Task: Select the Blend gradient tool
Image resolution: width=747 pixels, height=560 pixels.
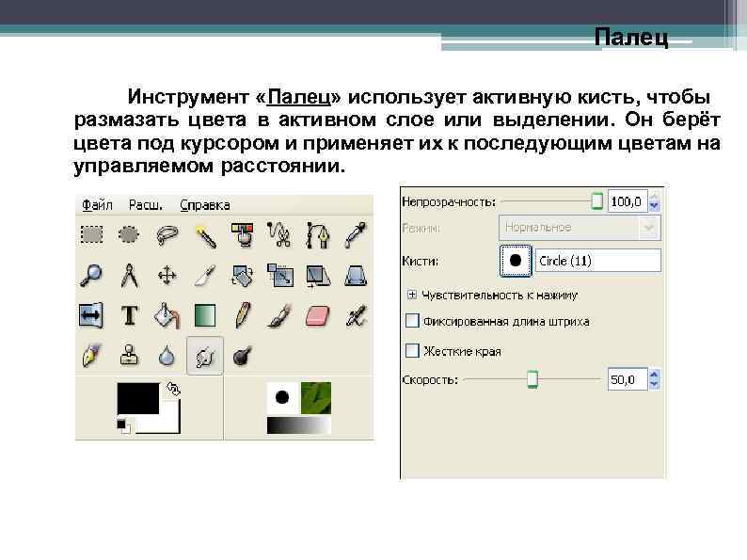Action: (x=205, y=315)
